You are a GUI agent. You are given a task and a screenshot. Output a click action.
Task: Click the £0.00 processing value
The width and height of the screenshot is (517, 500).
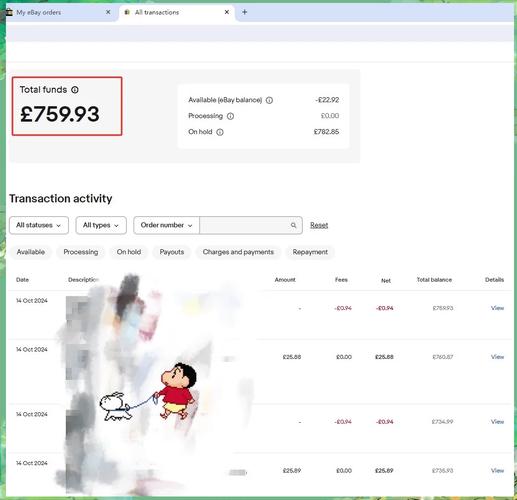coord(330,116)
